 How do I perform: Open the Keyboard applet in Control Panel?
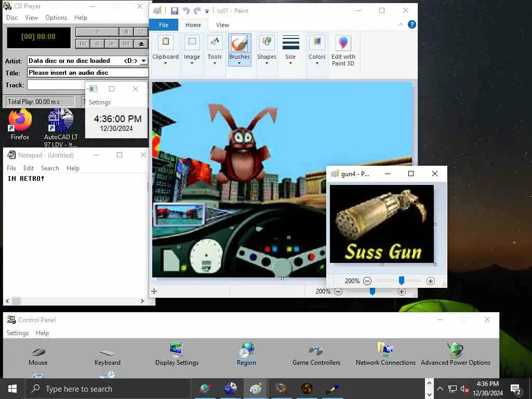(x=107, y=357)
